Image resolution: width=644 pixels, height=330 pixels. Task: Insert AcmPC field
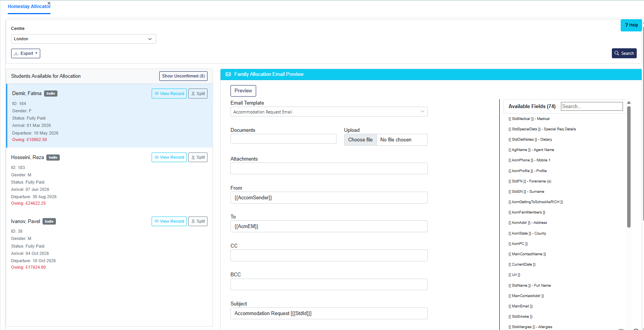point(518,244)
